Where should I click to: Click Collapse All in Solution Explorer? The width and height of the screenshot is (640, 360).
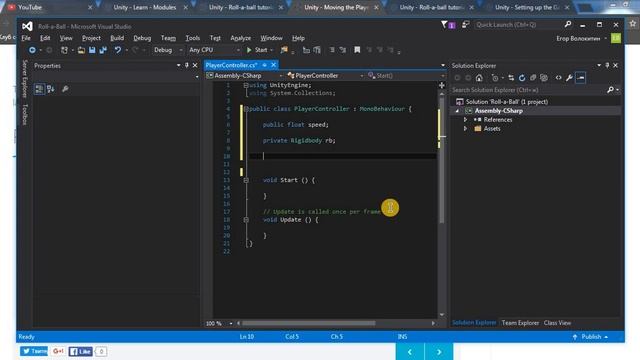tap(533, 78)
